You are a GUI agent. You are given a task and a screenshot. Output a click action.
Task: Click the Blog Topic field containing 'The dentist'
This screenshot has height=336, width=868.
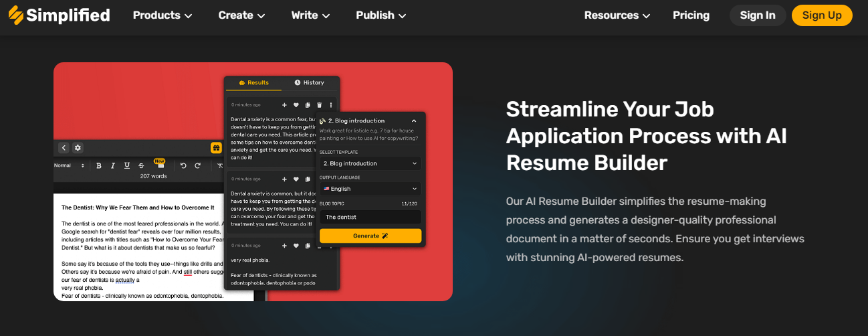point(370,217)
